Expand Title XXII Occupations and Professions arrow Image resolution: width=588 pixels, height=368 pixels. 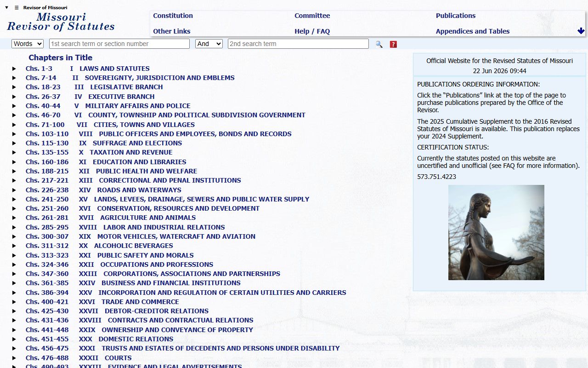pyautogui.click(x=14, y=264)
